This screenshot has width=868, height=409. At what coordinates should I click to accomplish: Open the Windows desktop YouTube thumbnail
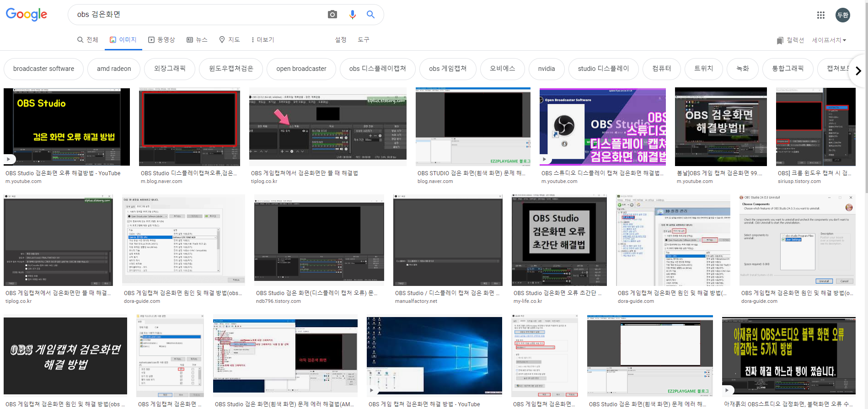434,355
